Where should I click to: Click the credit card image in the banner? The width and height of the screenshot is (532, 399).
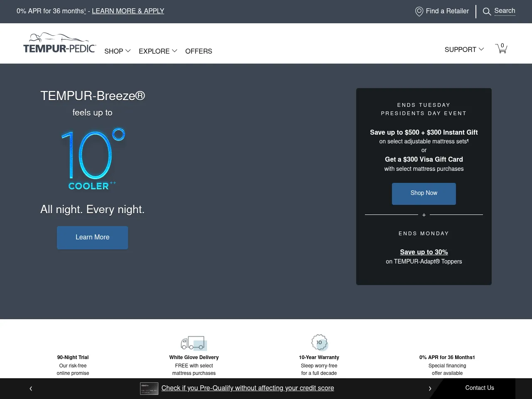149,388
